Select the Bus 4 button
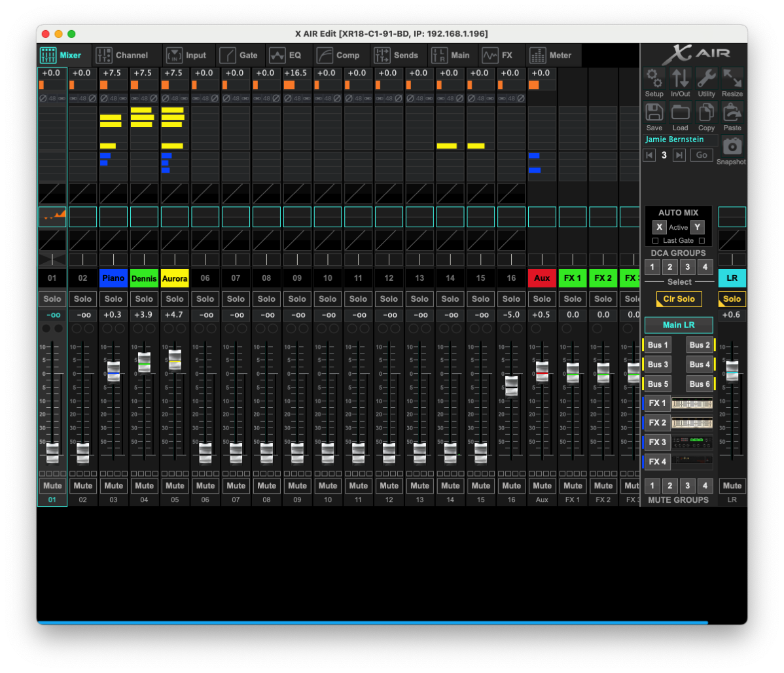The width and height of the screenshot is (784, 673). 700,364
